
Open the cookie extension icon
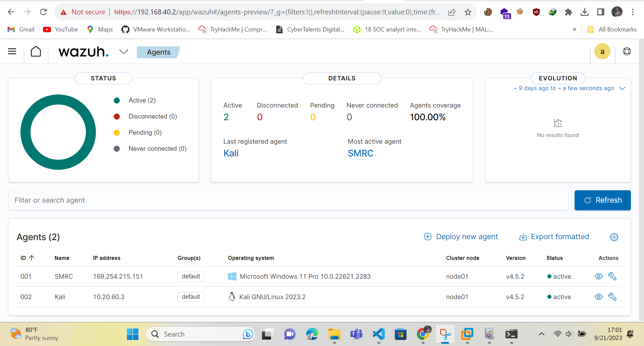488,12
